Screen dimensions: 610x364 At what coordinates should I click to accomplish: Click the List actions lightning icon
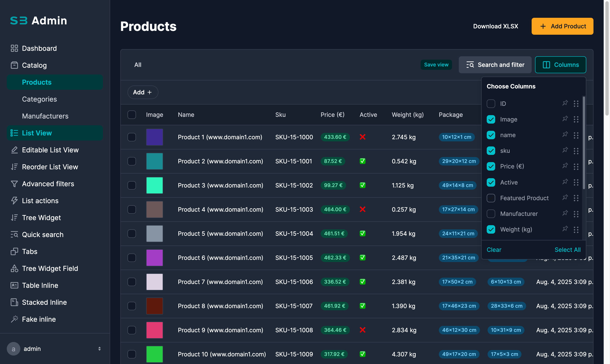point(14,201)
